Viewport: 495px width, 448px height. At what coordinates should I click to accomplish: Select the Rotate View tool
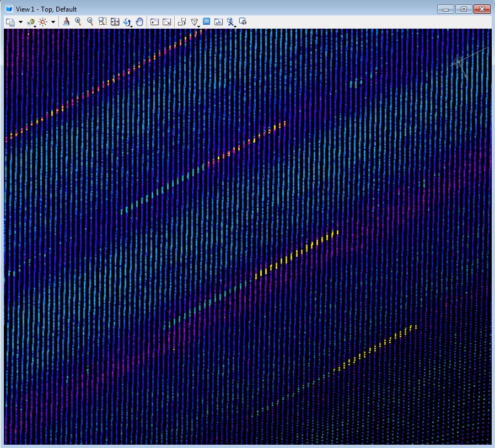[127, 22]
